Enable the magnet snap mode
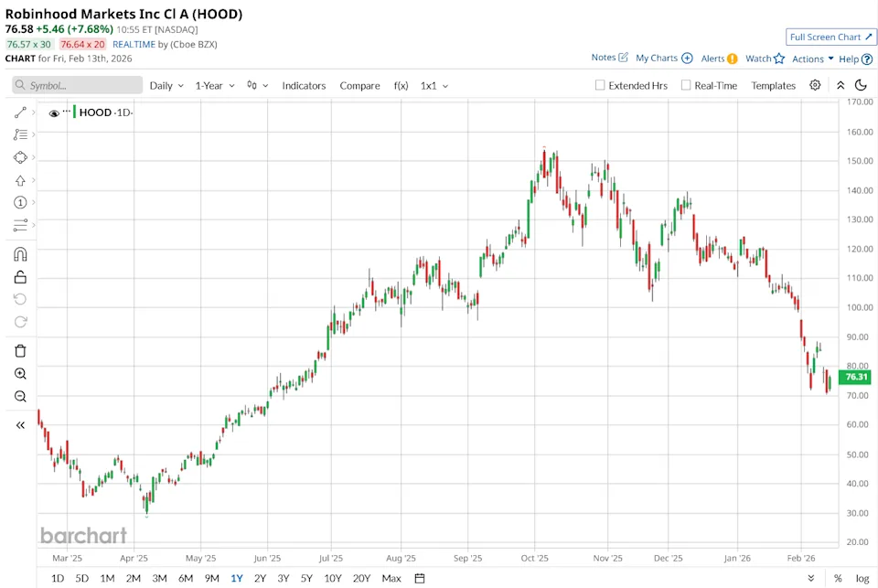The width and height of the screenshot is (878, 588). coord(20,254)
